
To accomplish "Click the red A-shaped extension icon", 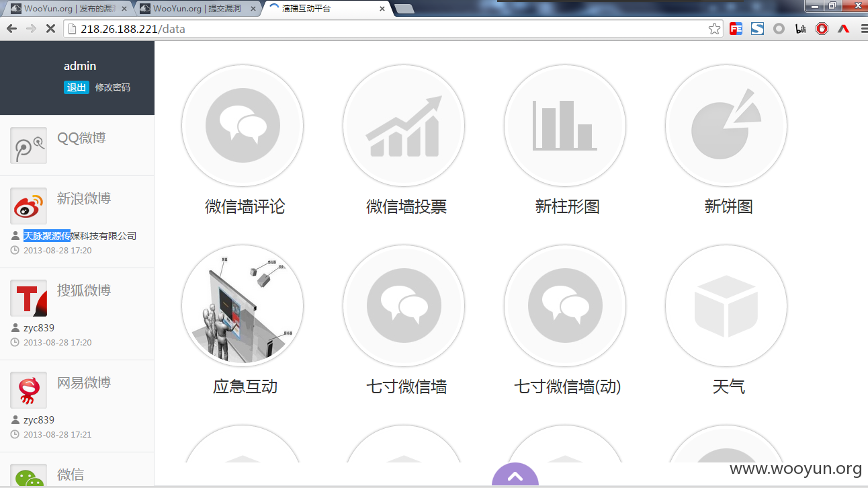I will click(x=843, y=29).
